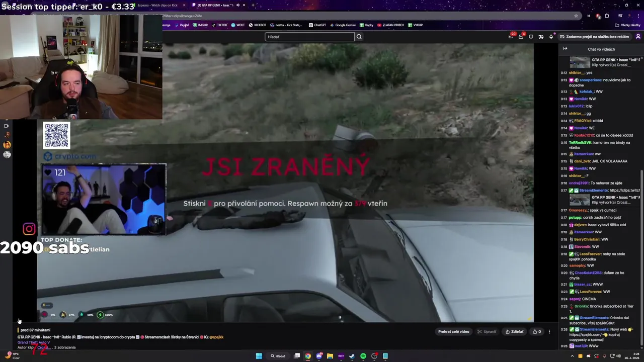
Task: Open the top GTA RP GENK clip thumbnail in chat
Action: click(580, 62)
